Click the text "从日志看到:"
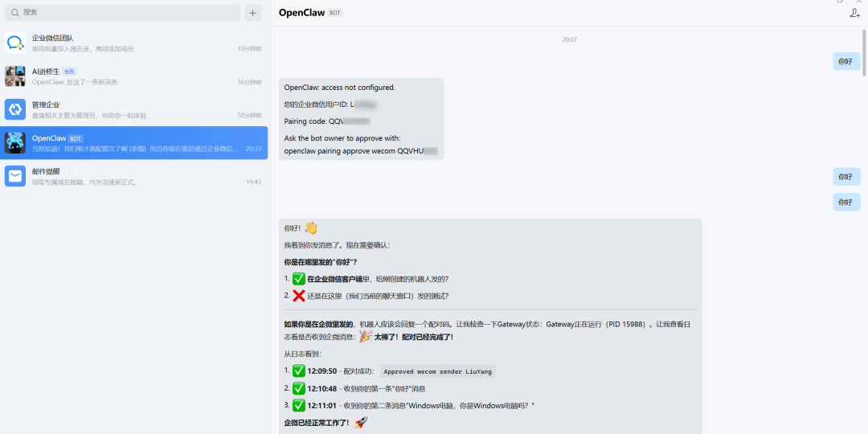The width and height of the screenshot is (868, 434). pos(302,354)
